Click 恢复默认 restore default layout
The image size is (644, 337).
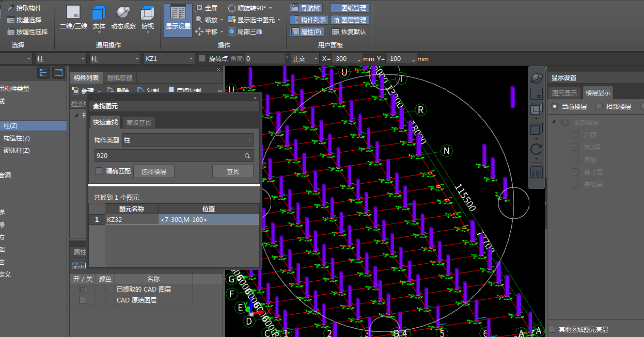click(349, 31)
